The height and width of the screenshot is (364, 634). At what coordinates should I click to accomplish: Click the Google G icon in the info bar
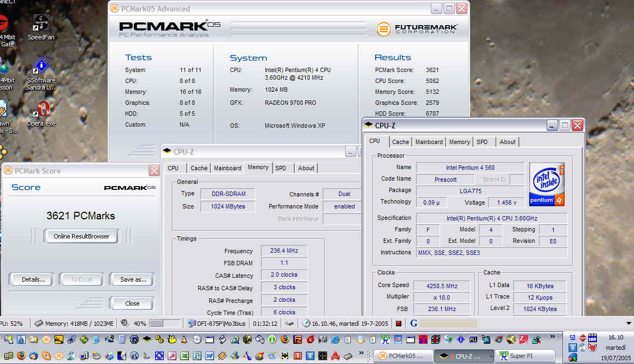[x=413, y=323]
